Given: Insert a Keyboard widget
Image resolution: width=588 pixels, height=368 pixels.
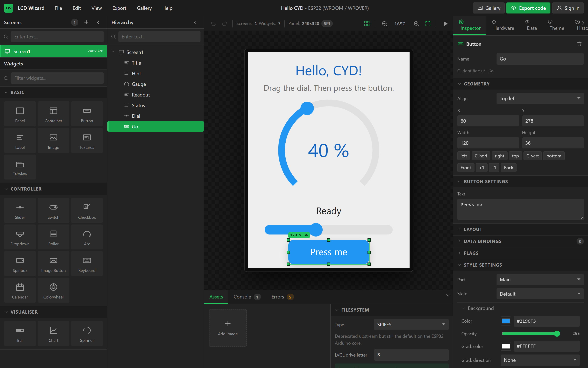Looking at the screenshot, I should coord(87,263).
